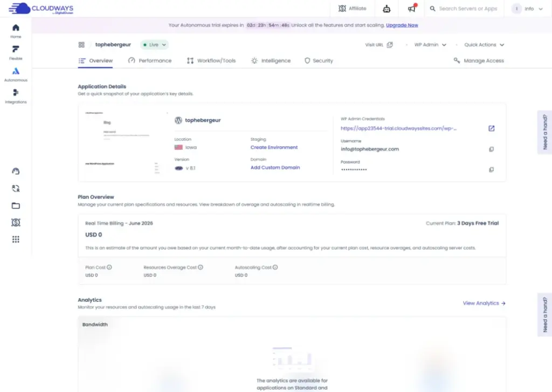This screenshot has width=552, height=392.
Task: Switch to the Overview tab
Action: click(x=95, y=60)
